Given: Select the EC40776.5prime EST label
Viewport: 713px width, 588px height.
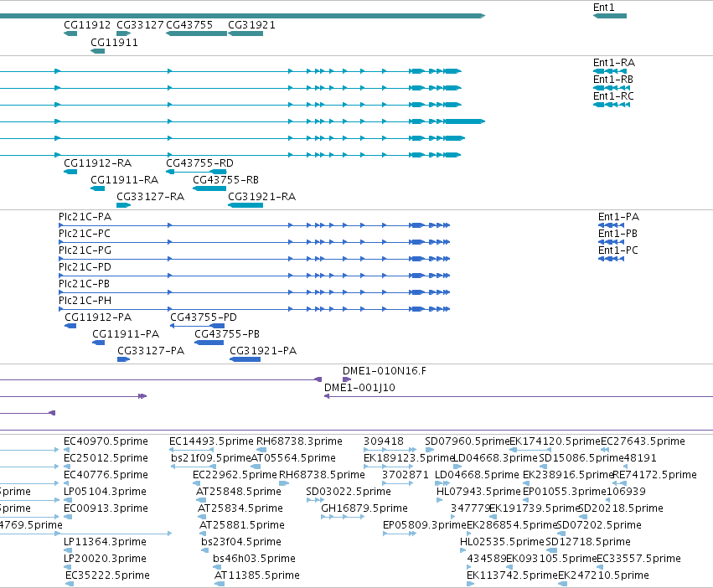Looking at the screenshot, I should [106, 475].
